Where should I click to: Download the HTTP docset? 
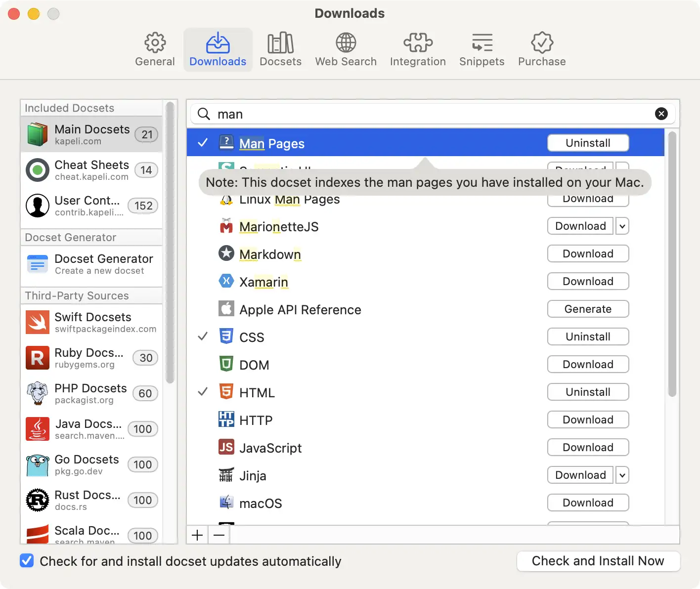point(588,420)
